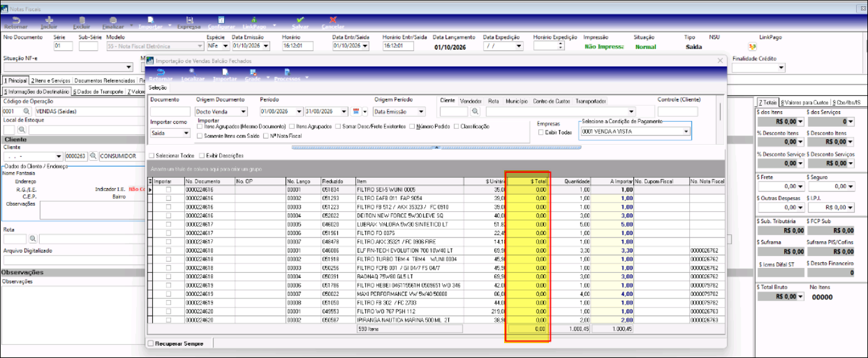Click Retornar in the import dialog toolbar
Viewport: 868px width, 358px height.
tap(161, 76)
